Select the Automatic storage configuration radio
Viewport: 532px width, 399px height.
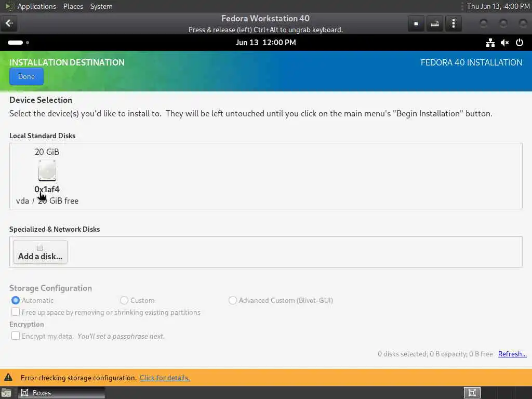click(15, 300)
